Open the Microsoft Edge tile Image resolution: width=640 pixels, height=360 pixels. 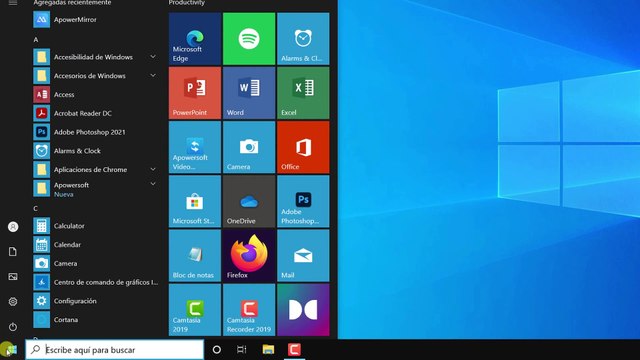pos(195,39)
